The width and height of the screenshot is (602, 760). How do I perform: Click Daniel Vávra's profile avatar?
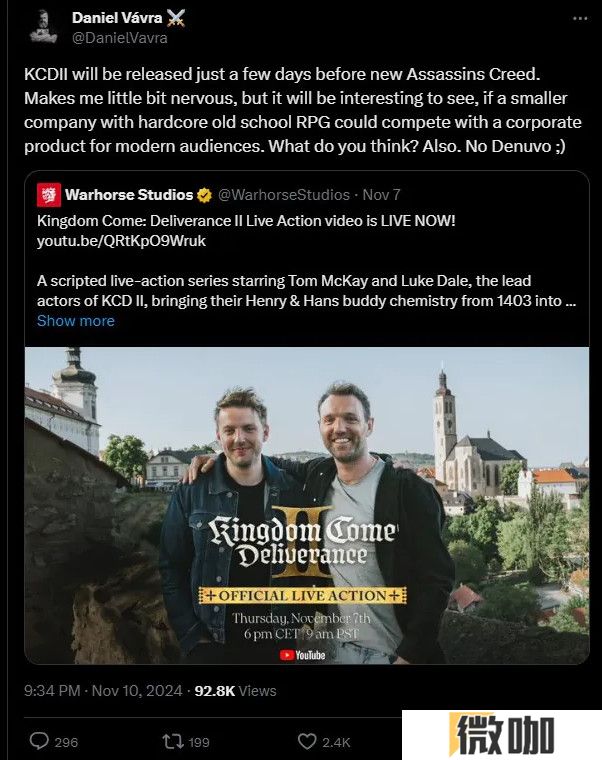pos(43,27)
